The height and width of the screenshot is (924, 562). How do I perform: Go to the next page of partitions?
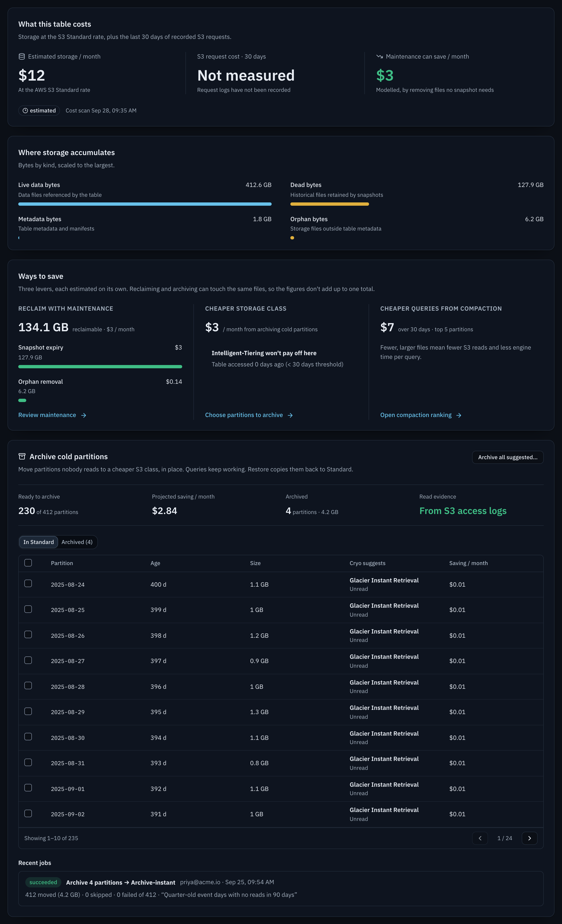point(529,838)
